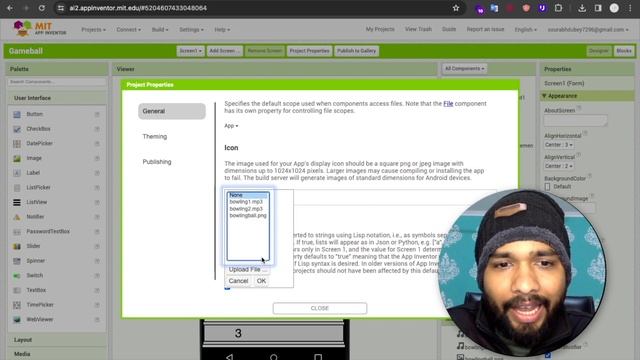
Task: Toggle the Chrome side panel icon
Action: click(x=598, y=8)
